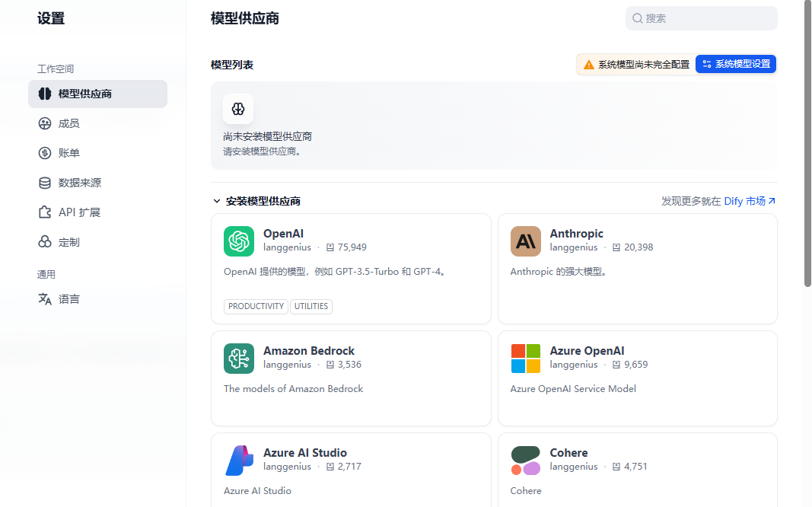
Task: Click the Cohere card title
Action: point(568,453)
